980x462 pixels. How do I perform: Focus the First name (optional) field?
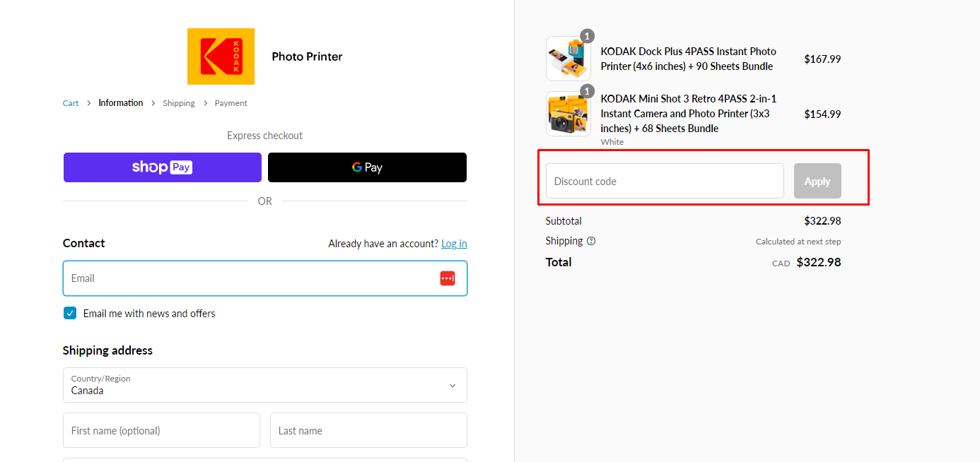pos(161,430)
